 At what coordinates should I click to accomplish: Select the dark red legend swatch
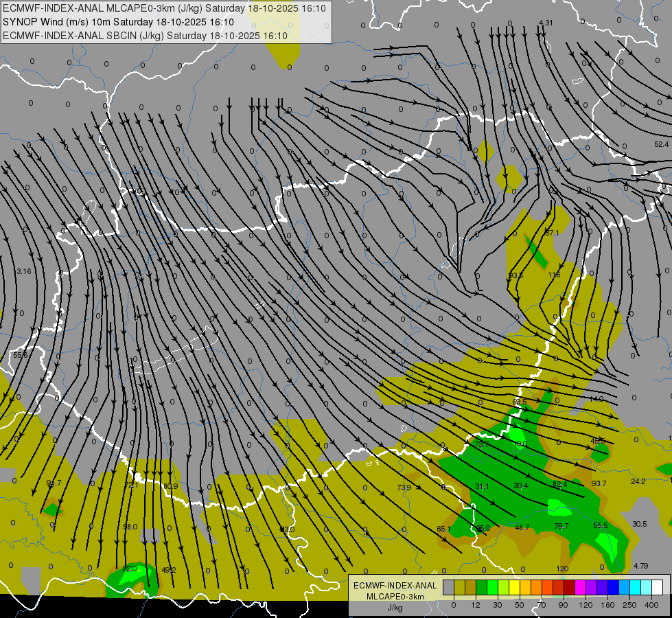(569, 587)
